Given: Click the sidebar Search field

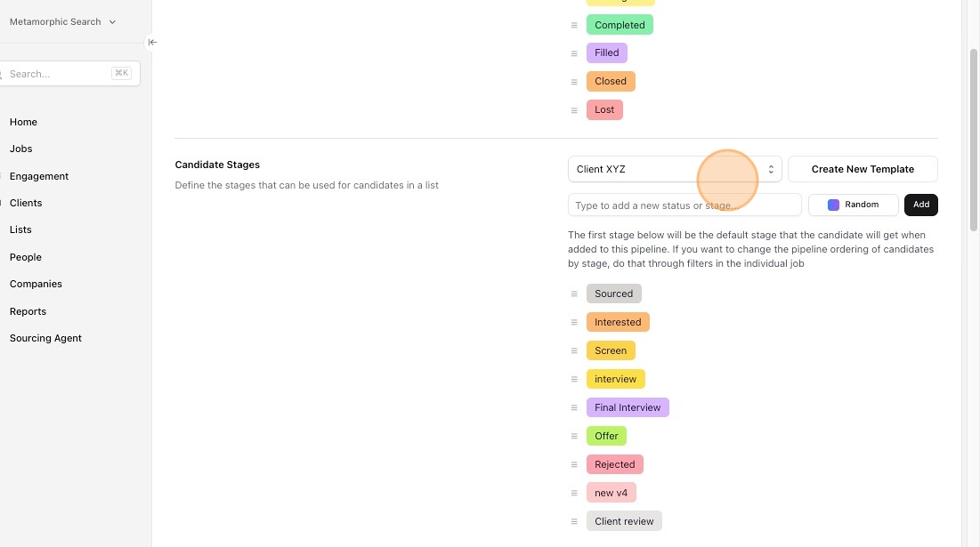Looking at the screenshot, I should point(59,74).
